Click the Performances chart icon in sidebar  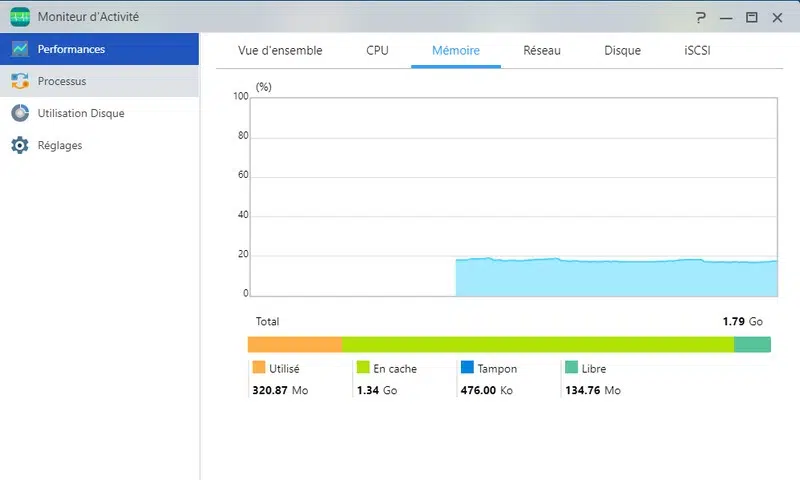click(20, 49)
